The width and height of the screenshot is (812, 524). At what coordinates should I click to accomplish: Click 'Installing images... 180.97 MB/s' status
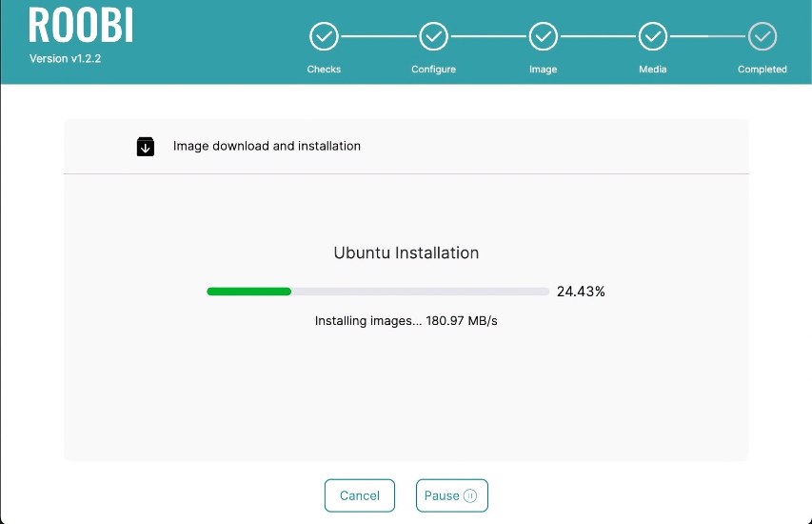click(x=406, y=321)
